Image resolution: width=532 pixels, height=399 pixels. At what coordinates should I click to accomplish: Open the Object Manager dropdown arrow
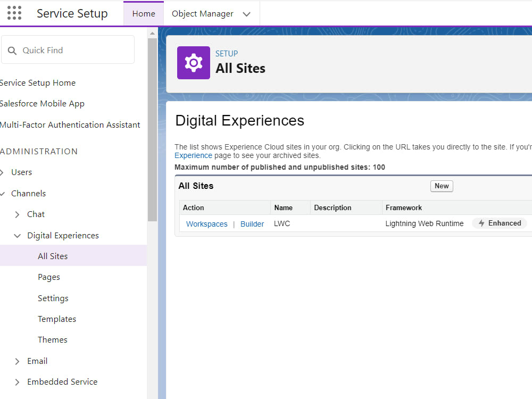pos(246,14)
